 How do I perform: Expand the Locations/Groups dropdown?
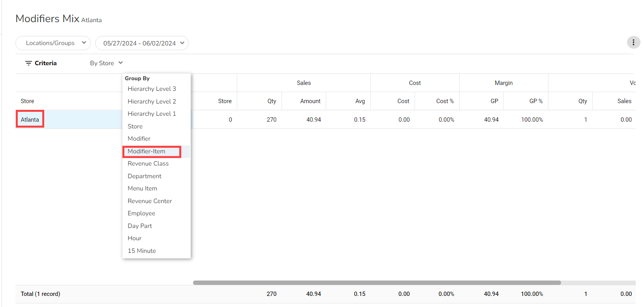pos(53,43)
